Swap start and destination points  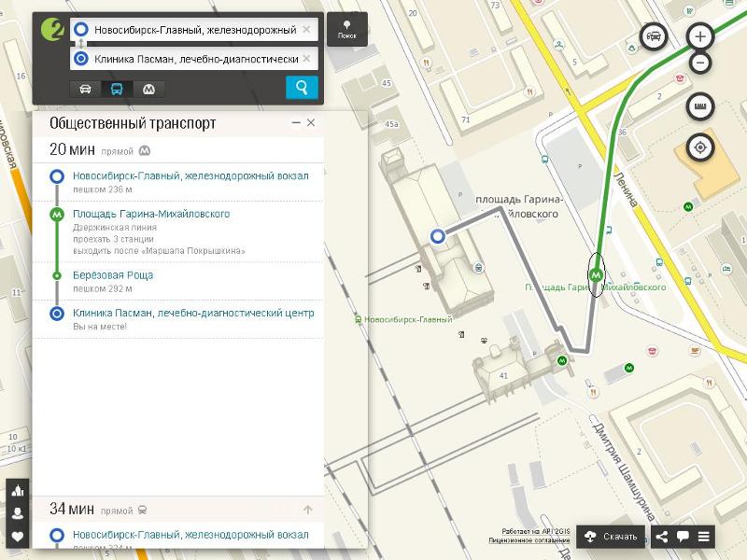pyautogui.click(x=81, y=44)
